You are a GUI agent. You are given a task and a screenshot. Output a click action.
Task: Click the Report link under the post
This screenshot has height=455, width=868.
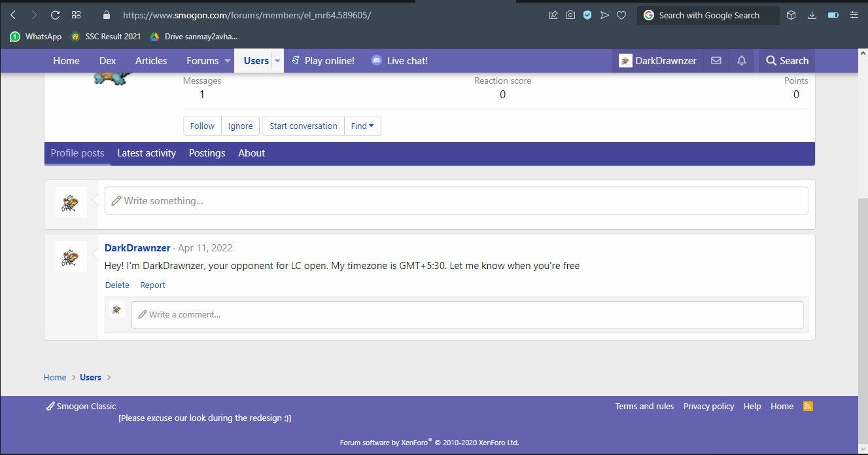(152, 285)
